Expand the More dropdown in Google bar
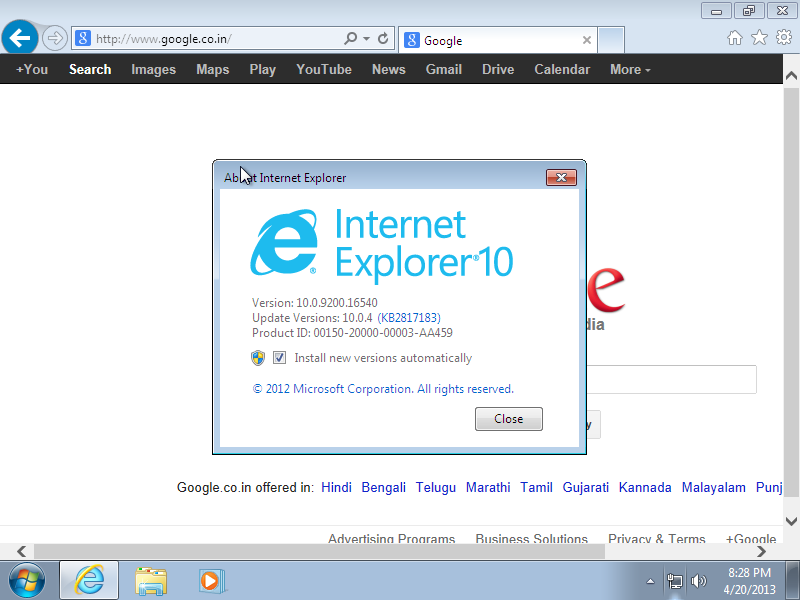 630,69
